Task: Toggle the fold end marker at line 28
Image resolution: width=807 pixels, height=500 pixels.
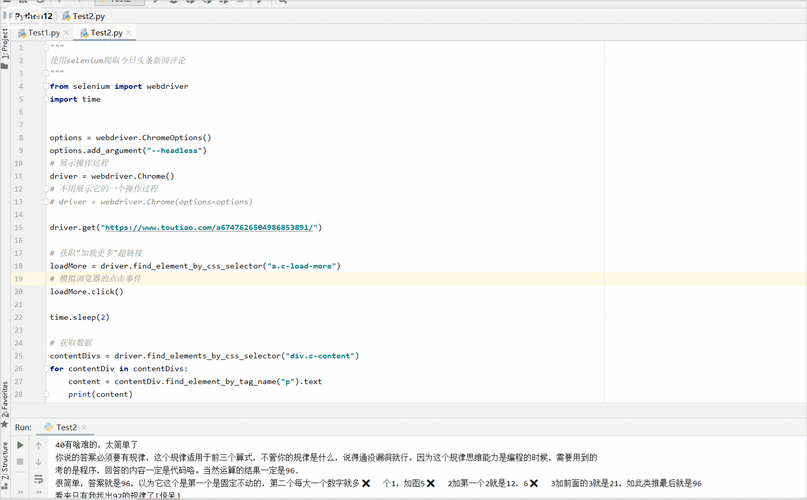Action: tap(46, 394)
